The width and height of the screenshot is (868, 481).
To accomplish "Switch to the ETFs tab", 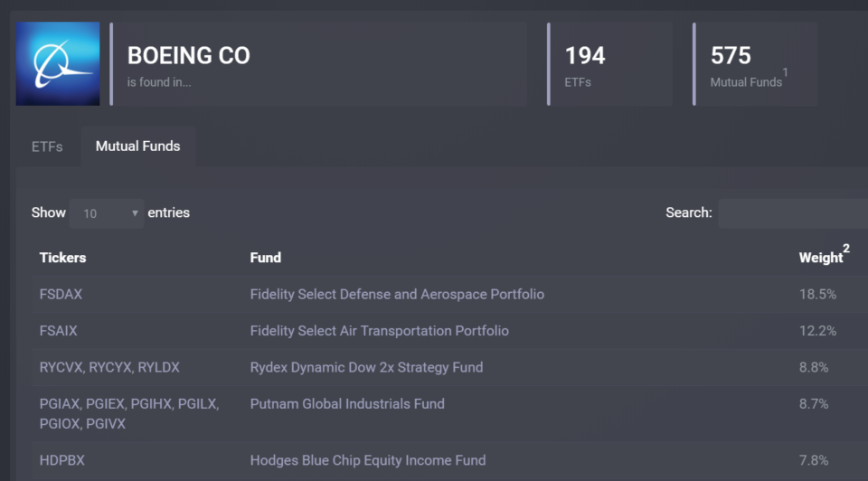I will [47, 146].
